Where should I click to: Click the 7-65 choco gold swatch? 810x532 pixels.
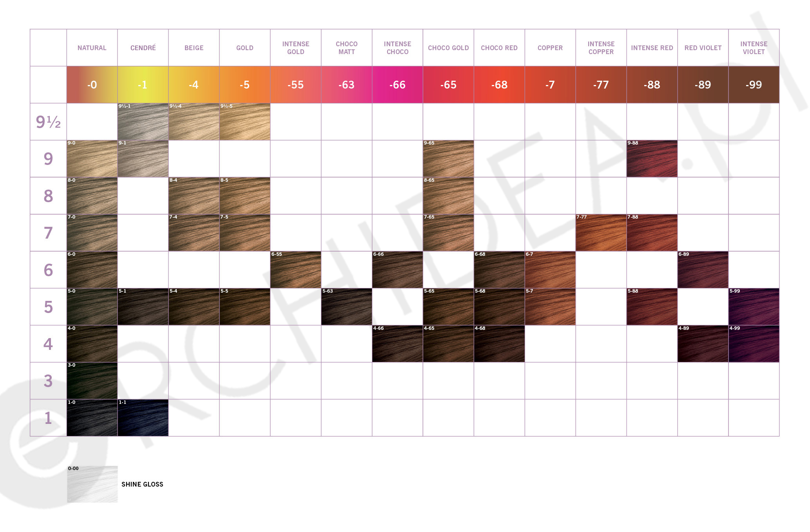(x=448, y=233)
